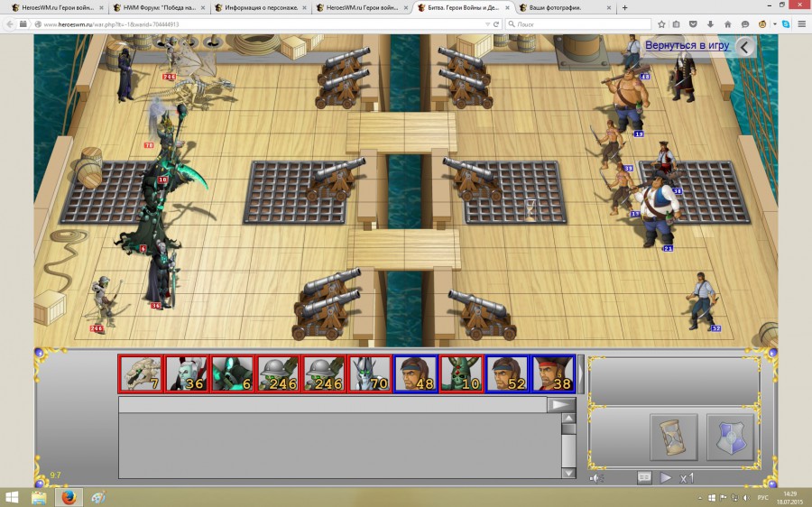The height and width of the screenshot is (507, 812).
Task: Open the bookmarks list icon
Action: (677, 24)
